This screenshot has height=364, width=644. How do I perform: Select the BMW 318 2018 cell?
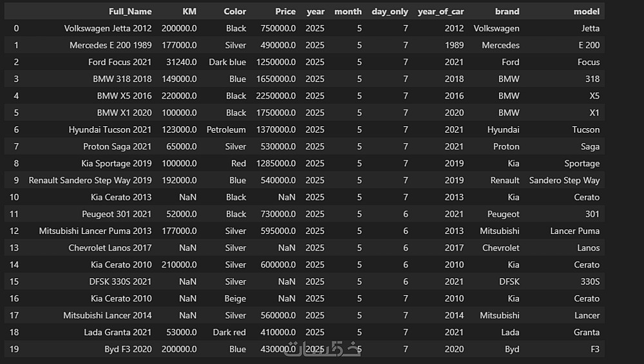122,79
